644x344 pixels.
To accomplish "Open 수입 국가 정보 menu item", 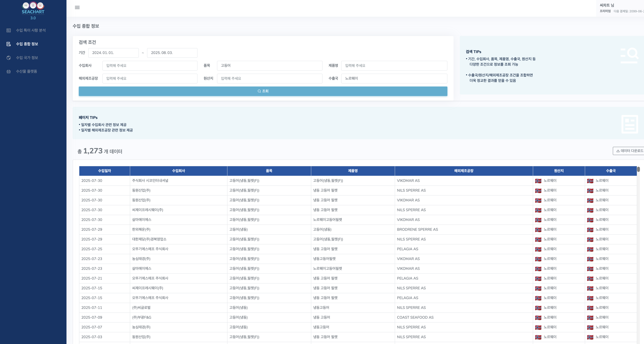I will click(x=27, y=58).
